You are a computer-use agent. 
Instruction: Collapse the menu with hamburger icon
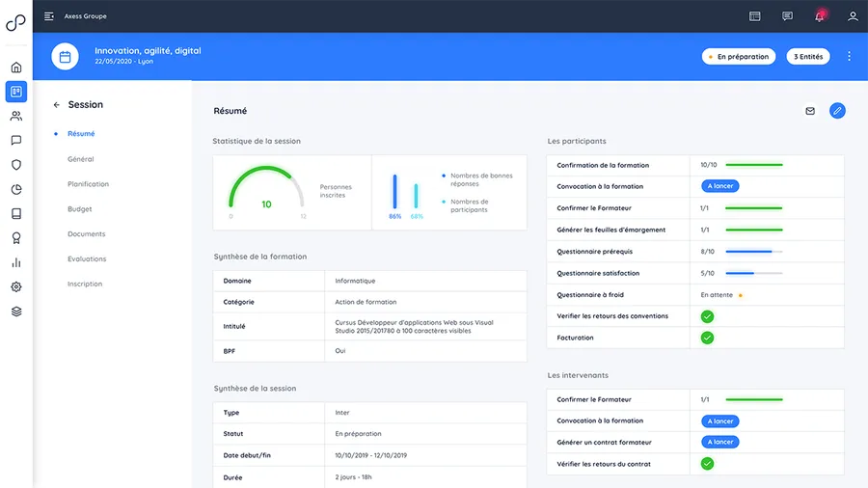pos(49,16)
